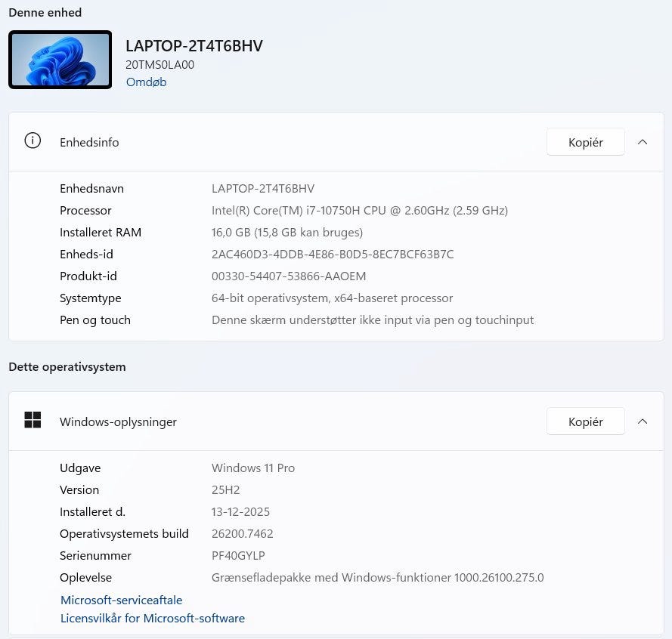The image size is (672, 639).
Task: Select the LAPTOP-2T4T6BHV title heading
Action: (194, 46)
